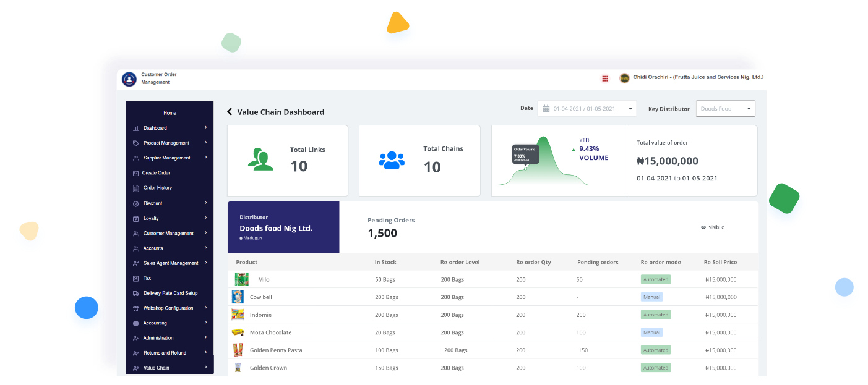Click the red apps grid icon

605,78
